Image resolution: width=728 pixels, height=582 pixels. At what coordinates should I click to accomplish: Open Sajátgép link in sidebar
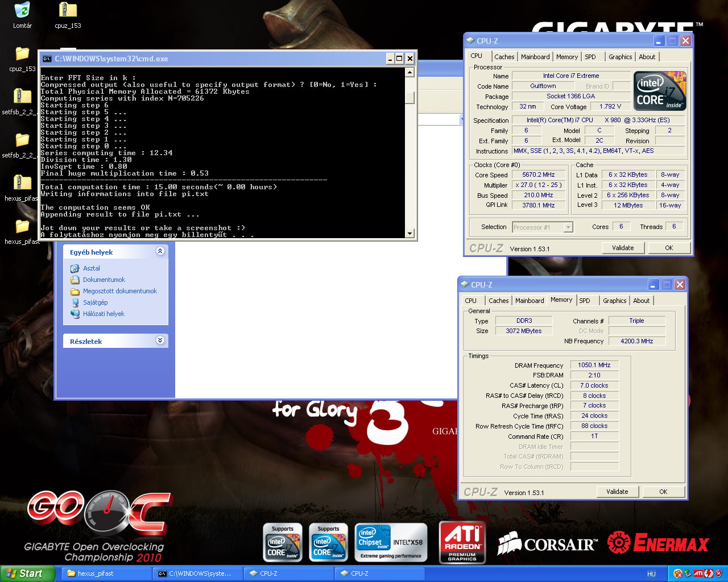point(96,302)
